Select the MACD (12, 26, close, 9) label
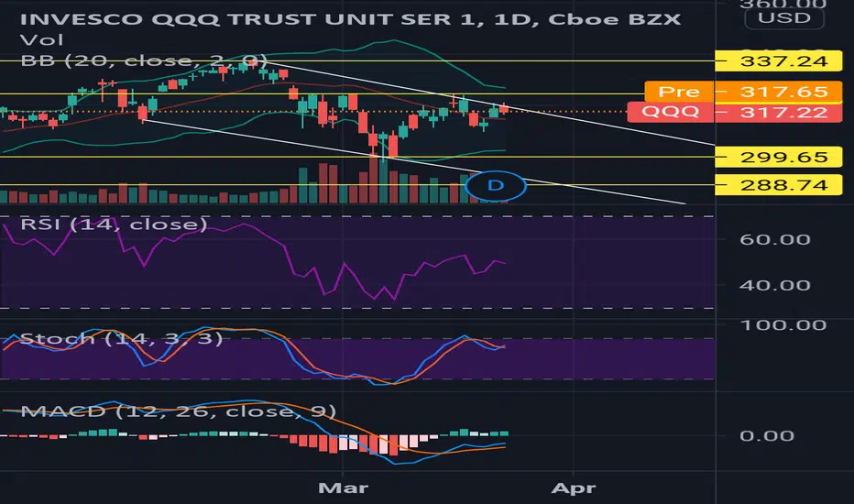The image size is (854, 504). [178, 411]
